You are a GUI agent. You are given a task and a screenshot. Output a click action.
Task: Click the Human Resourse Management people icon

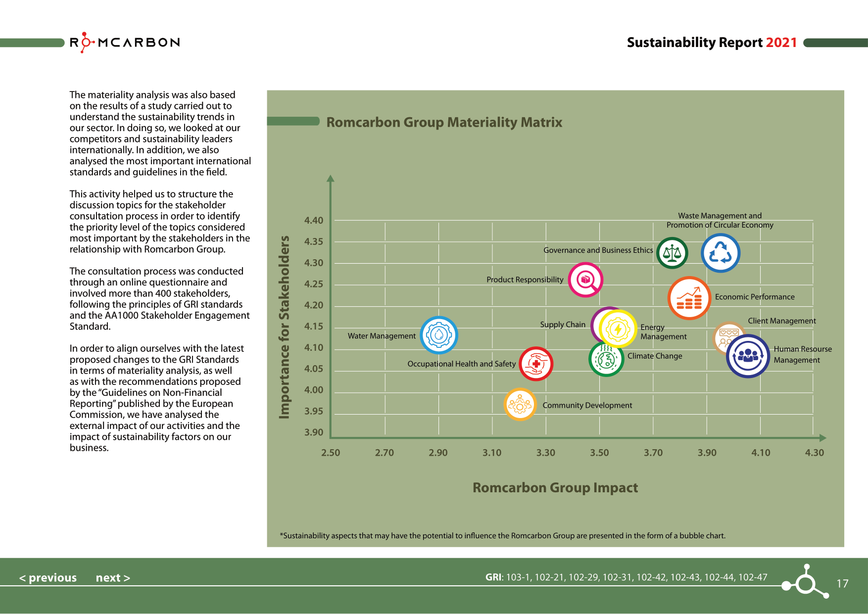click(x=749, y=355)
